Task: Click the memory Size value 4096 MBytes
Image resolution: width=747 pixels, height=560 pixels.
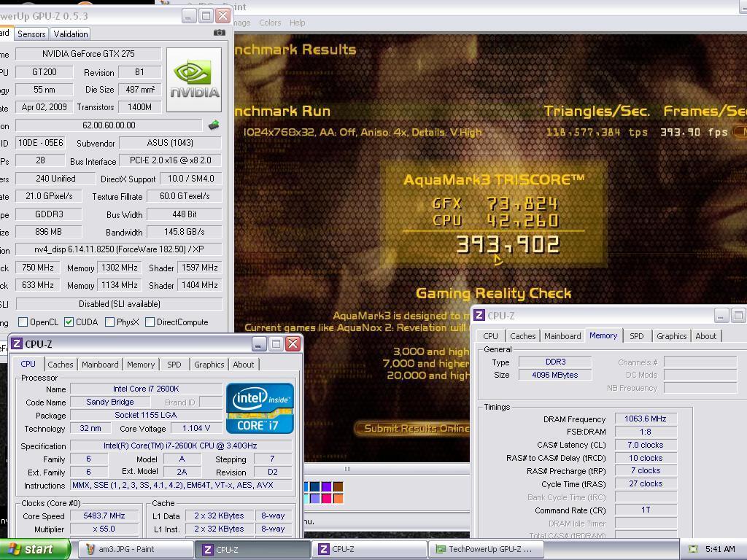Action: pyautogui.click(x=555, y=375)
